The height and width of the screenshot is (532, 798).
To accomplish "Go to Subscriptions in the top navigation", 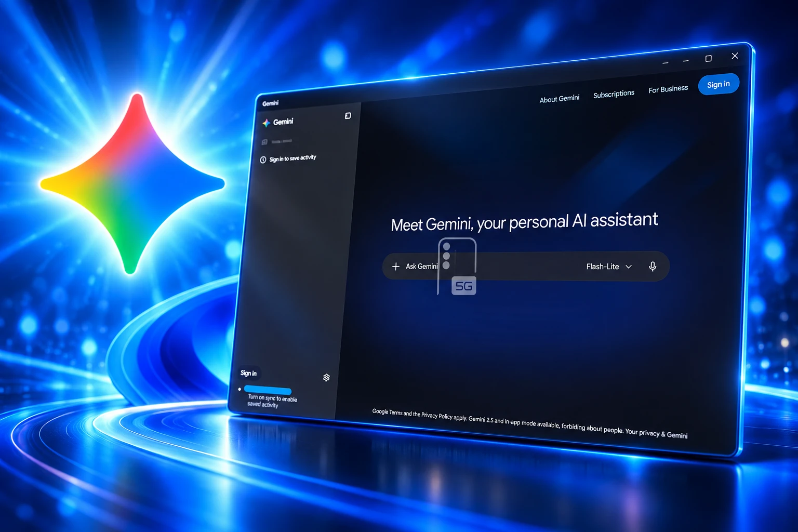I will click(614, 94).
